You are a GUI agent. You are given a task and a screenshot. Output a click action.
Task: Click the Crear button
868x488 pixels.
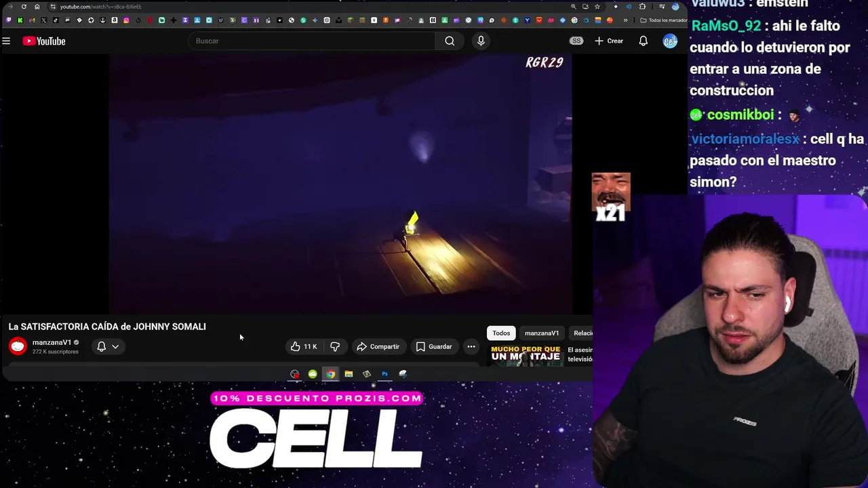tap(609, 41)
